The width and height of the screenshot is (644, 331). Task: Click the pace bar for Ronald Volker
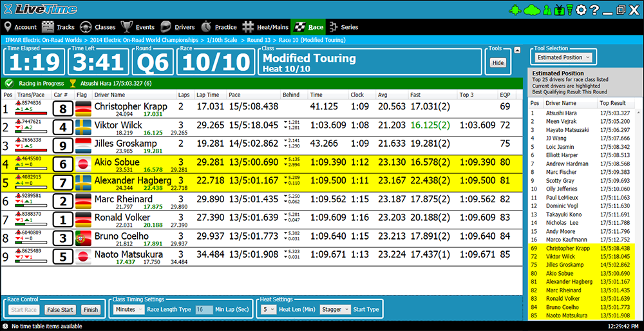coord(31,224)
